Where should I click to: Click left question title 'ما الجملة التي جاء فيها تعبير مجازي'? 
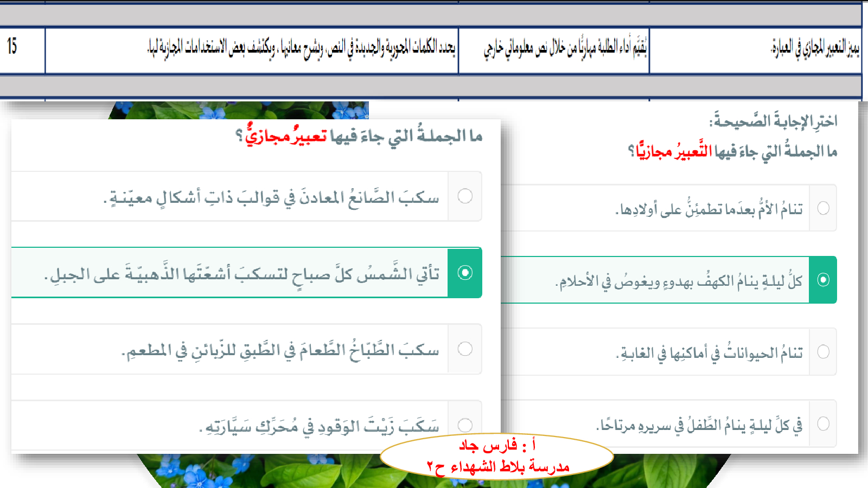[x=359, y=136]
